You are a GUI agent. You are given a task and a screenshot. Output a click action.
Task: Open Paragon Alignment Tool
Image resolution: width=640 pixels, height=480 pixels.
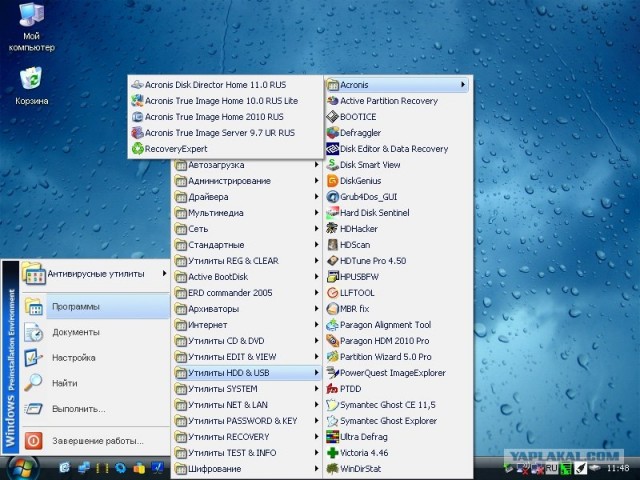coord(398,324)
